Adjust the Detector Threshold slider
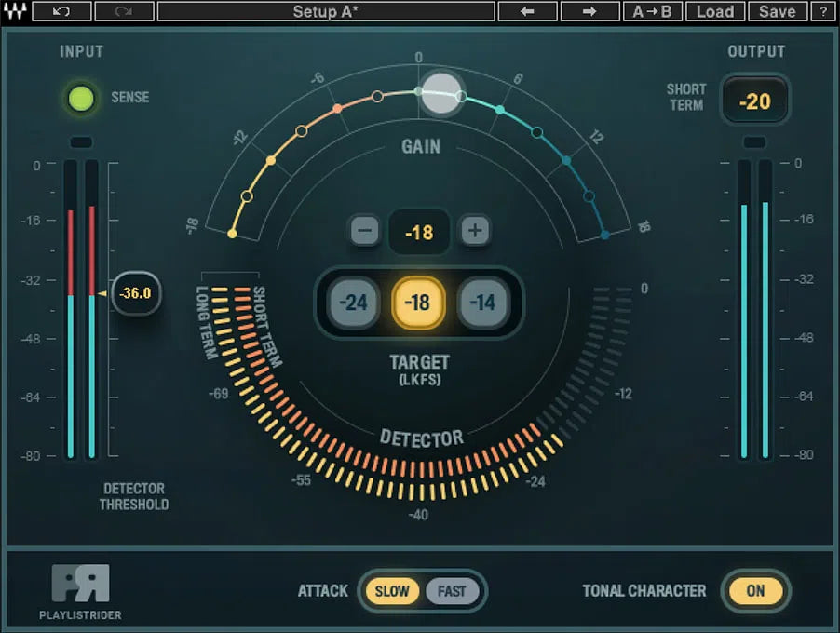Screen dimensions: 840x633 pos(134,293)
